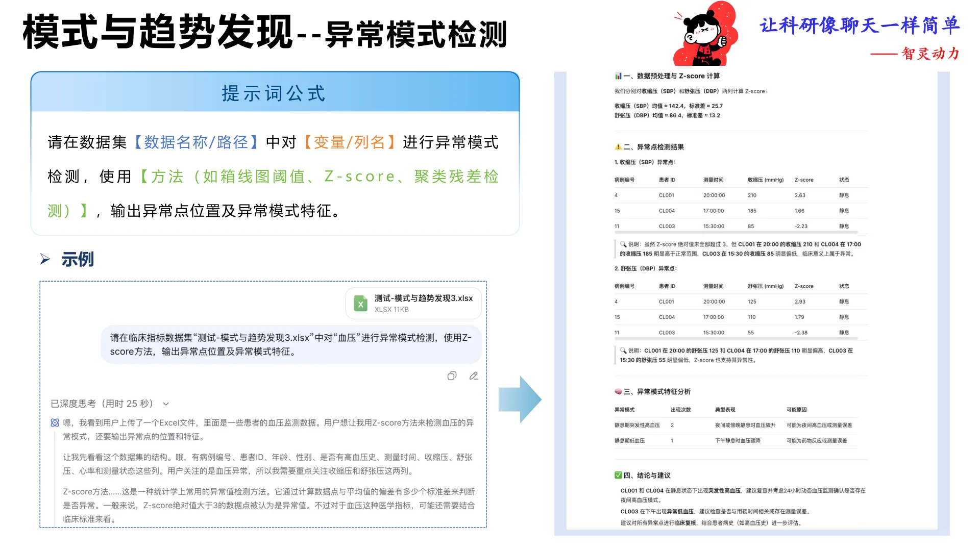Click the arrow bullet before 示例
Image resolution: width=980 pixels, height=551 pixels.
45,259
